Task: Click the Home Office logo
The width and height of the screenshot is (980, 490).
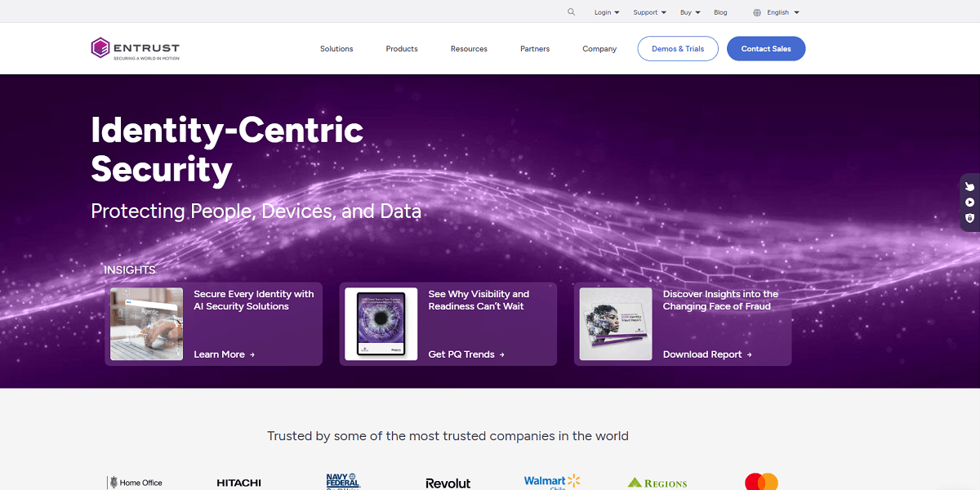Action: 135,483
